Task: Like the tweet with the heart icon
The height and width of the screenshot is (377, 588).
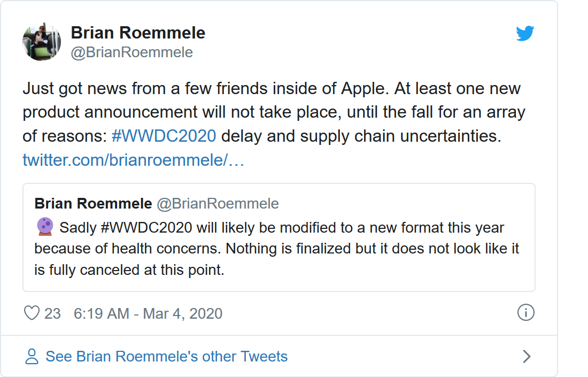Action: pyautogui.click(x=32, y=313)
